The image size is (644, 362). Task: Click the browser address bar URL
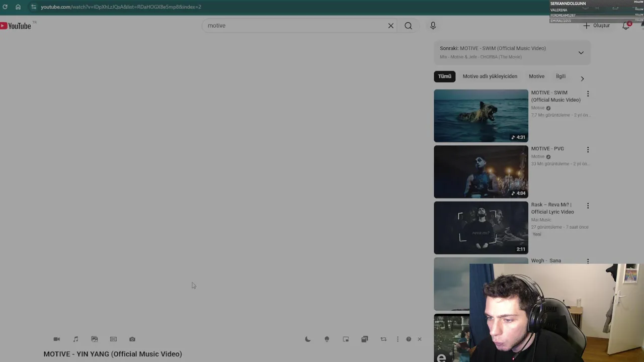point(121,7)
